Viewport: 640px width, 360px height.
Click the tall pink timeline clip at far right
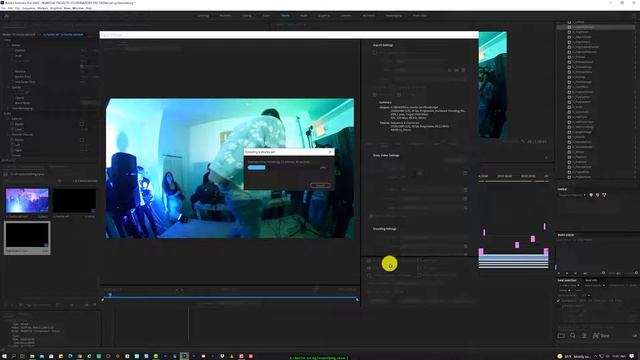point(546,251)
